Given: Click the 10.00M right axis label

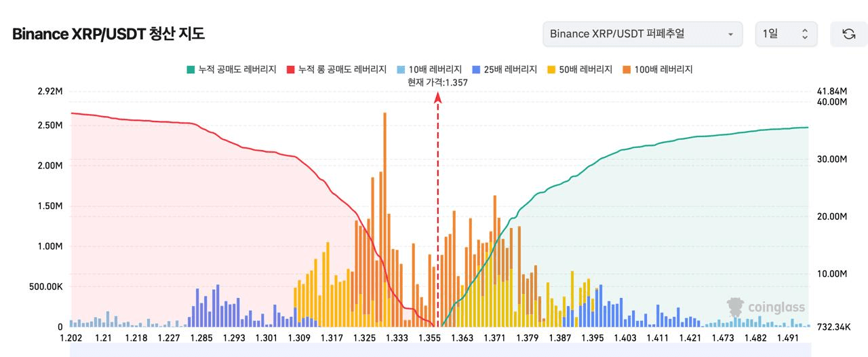Looking at the screenshot, I should [x=833, y=274].
